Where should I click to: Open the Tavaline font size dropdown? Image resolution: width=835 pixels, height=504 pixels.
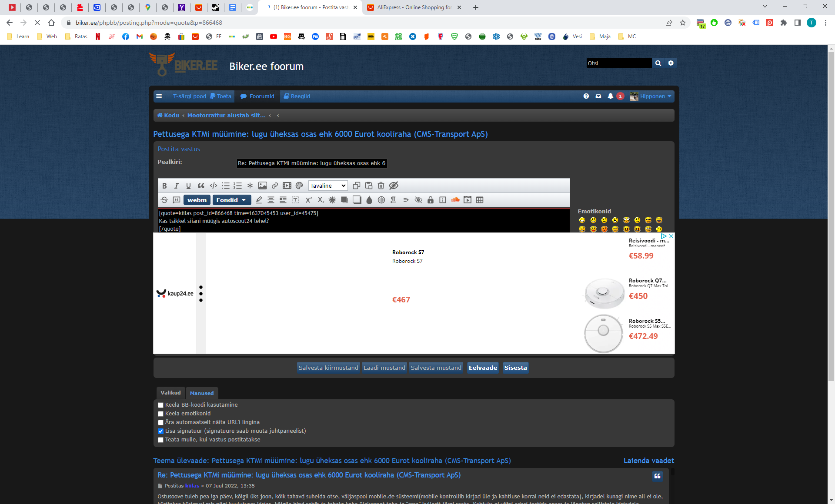pos(328,186)
